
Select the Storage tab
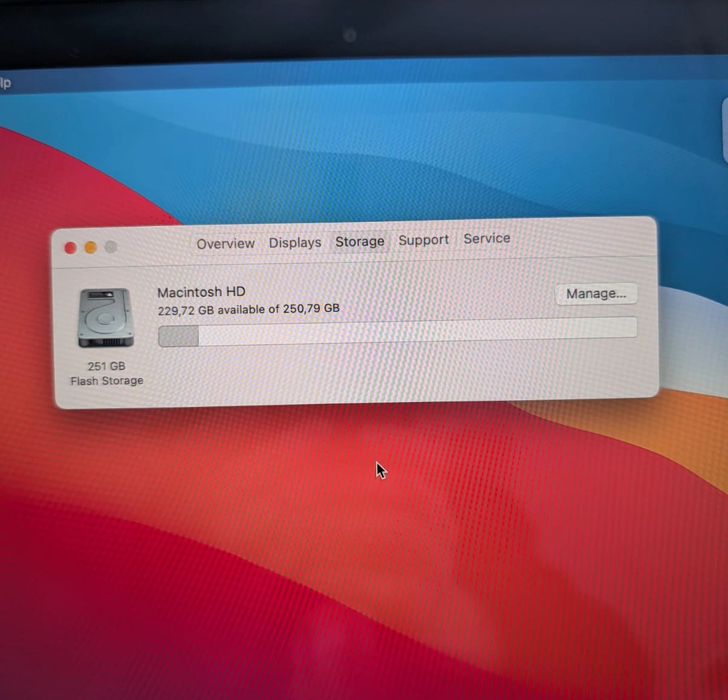coord(360,241)
